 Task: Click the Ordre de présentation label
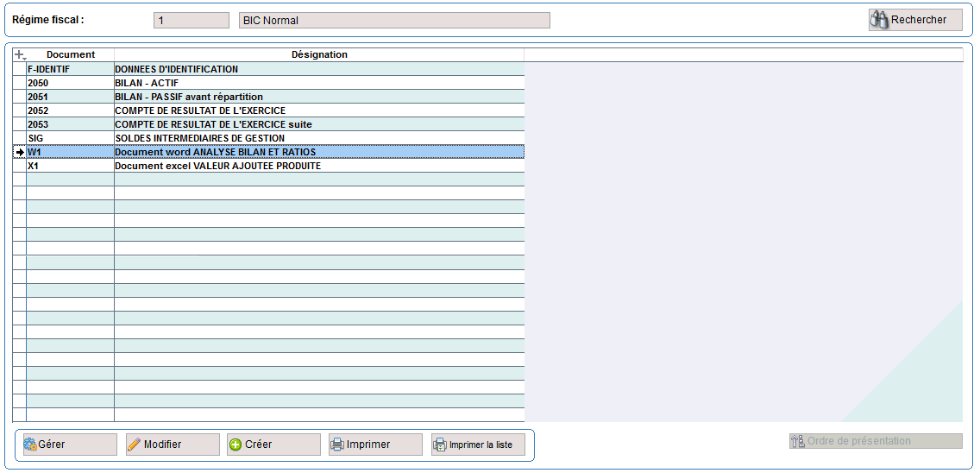point(858,441)
